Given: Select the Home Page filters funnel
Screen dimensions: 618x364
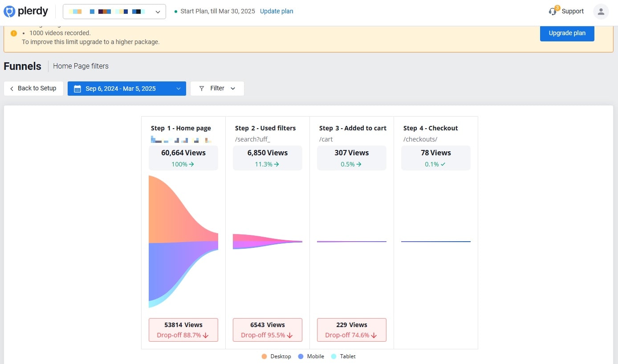Looking at the screenshot, I should tap(81, 66).
